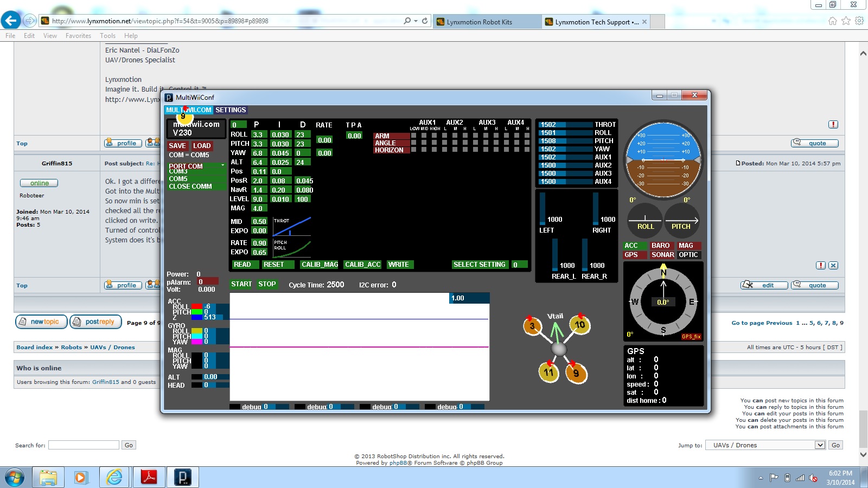868x488 pixels.
Task: Open the Favorites menu
Action: click(78, 36)
